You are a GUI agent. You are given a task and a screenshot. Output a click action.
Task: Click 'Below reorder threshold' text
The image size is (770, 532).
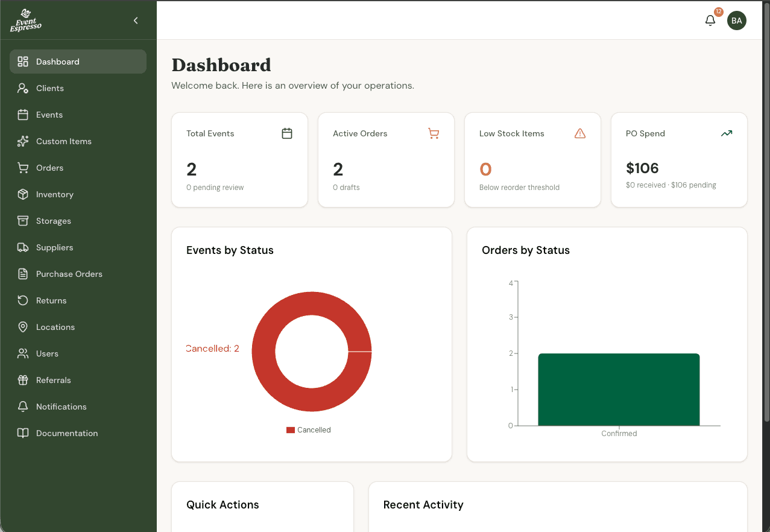(519, 188)
